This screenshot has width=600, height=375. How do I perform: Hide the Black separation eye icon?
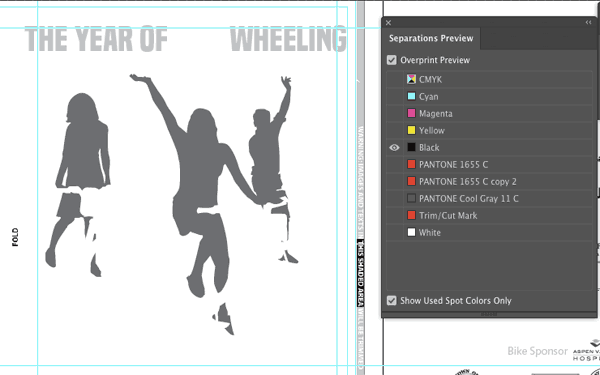click(394, 148)
